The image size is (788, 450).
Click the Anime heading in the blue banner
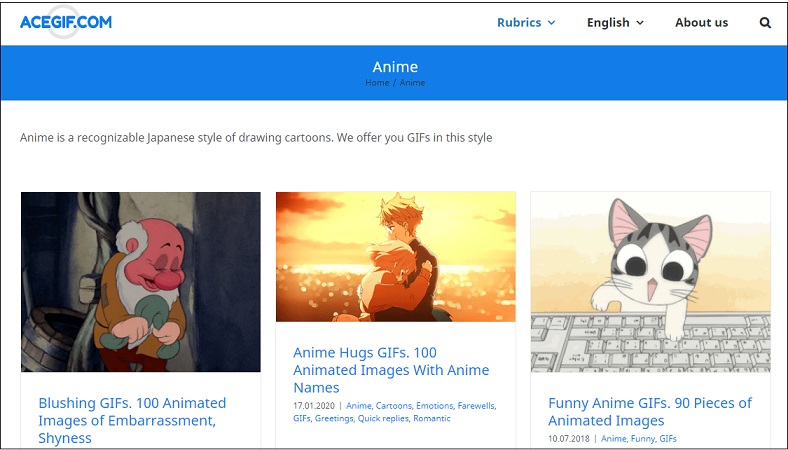[x=395, y=67]
